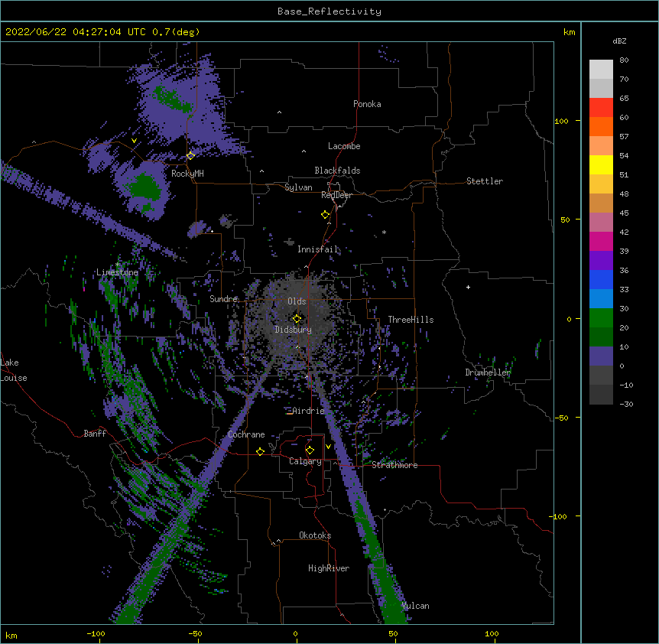Click the timestamp 2022/06/22 04:27:04 UTC

coord(76,32)
